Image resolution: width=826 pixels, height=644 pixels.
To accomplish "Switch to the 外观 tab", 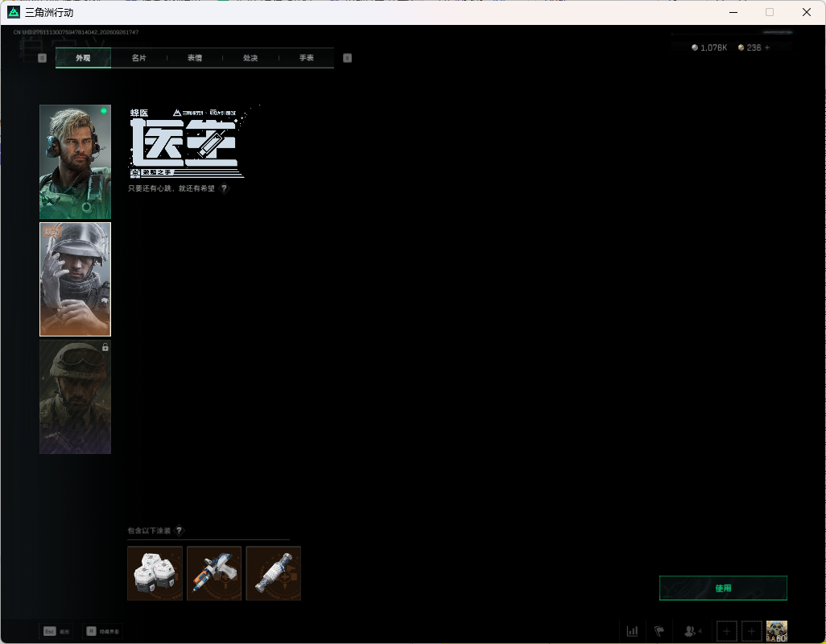I will [83, 58].
